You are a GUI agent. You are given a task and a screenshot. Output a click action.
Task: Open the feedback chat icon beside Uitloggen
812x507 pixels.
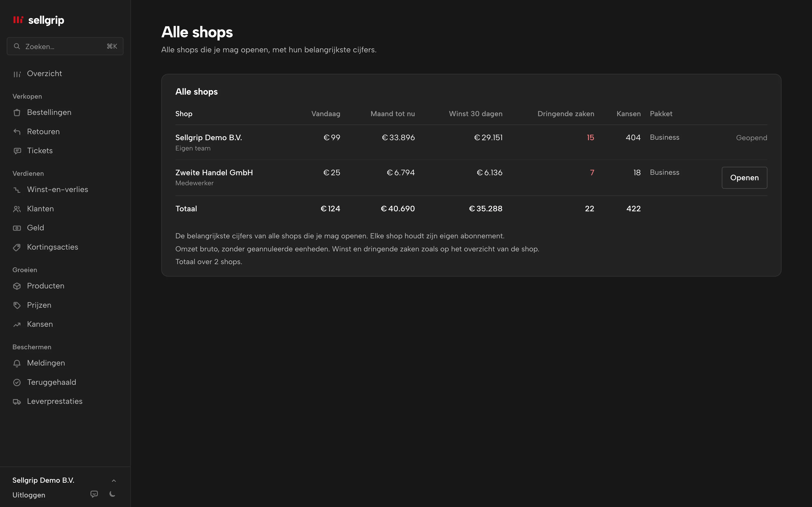(x=94, y=494)
